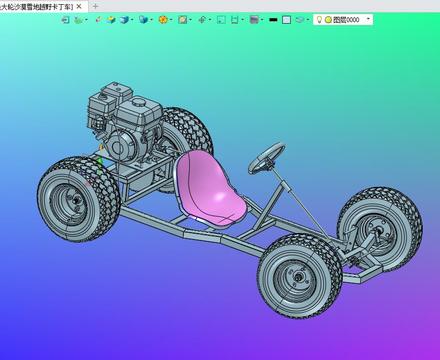Click the orange circular render icon
This screenshot has width=440, height=360.
pos(163,20)
